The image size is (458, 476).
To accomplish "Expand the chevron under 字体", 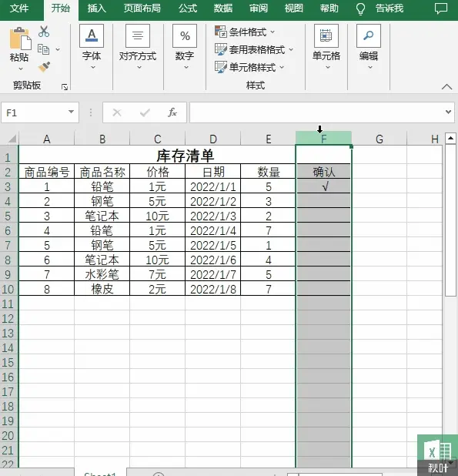I will (x=93, y=67).
